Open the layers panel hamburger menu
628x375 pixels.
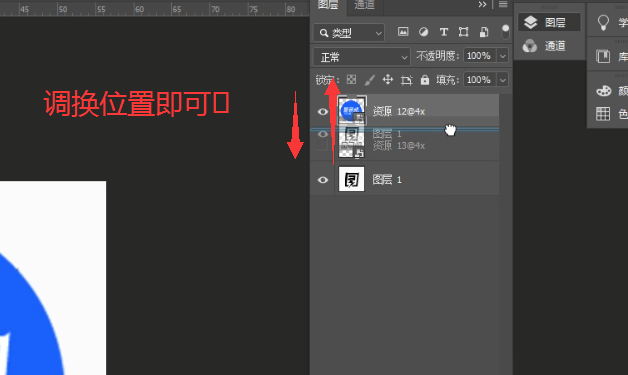coord(503,5)
